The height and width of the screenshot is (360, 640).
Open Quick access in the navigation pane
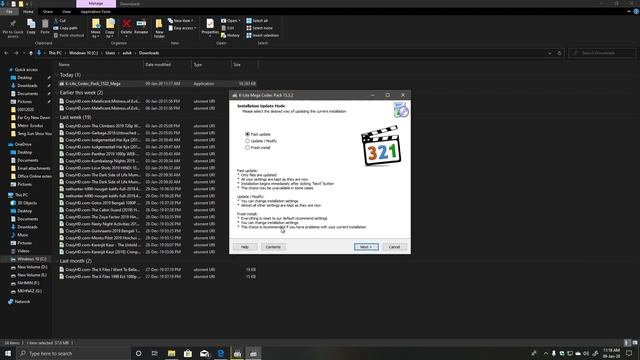click(26, 70)
